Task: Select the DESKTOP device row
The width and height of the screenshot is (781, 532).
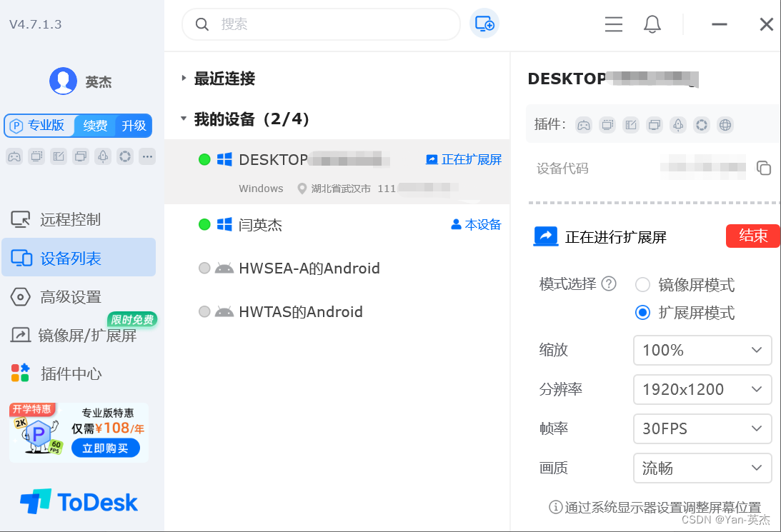Action: point(337,171)
